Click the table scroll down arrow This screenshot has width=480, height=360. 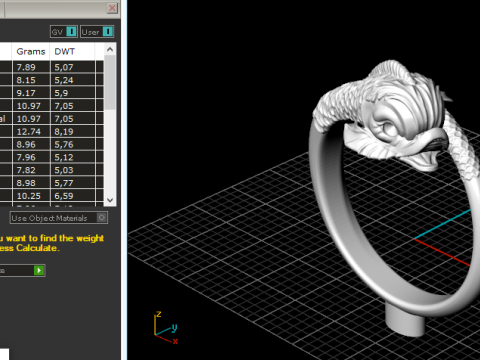[110, 200]
